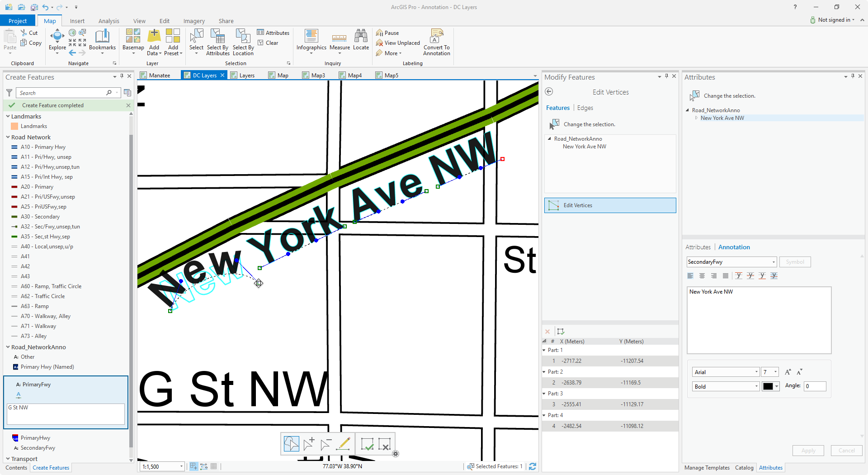Toggle right text alignment

pyautogui.click(x=714, y=275)
